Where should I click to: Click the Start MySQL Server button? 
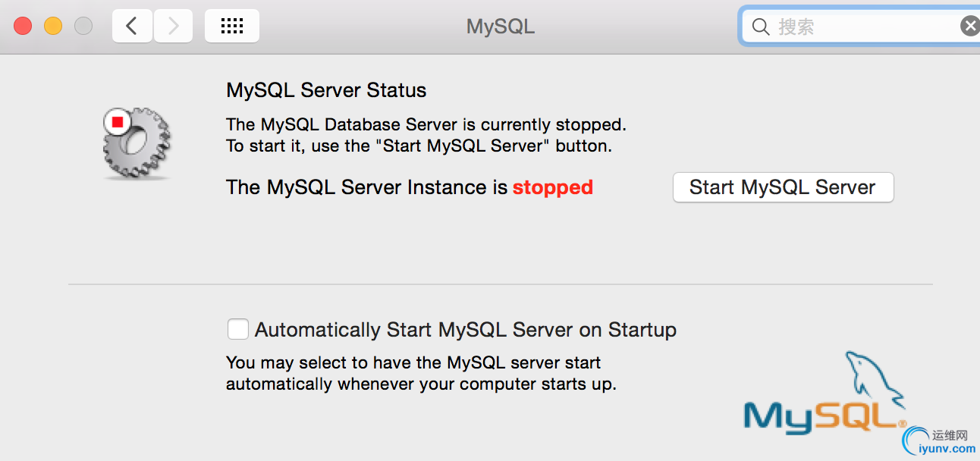point(783,187)
